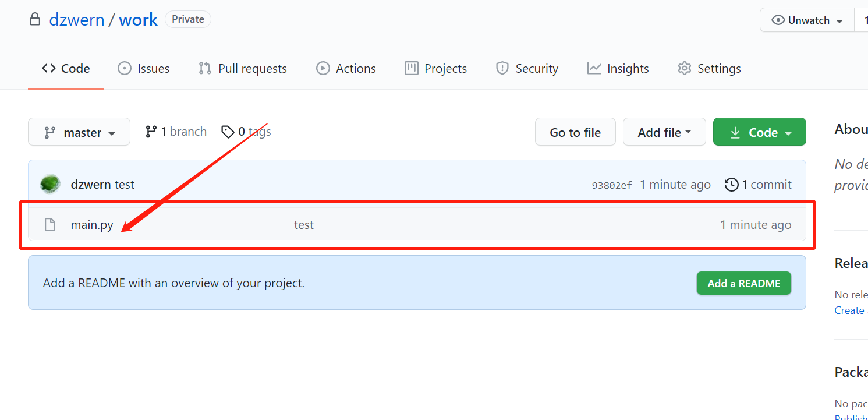Screen dimensions: 868x420
Task: Open the Pull requests tab
Action: (x=242, y=68)
